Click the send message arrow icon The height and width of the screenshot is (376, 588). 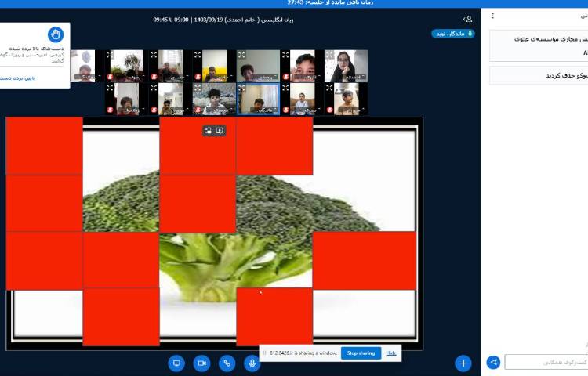[x=493, y=362]
